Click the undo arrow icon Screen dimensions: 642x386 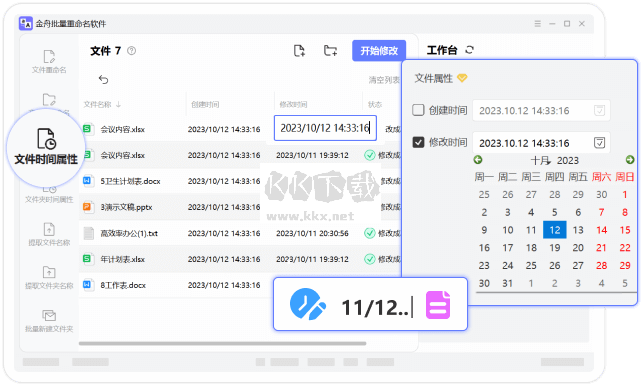103,79
